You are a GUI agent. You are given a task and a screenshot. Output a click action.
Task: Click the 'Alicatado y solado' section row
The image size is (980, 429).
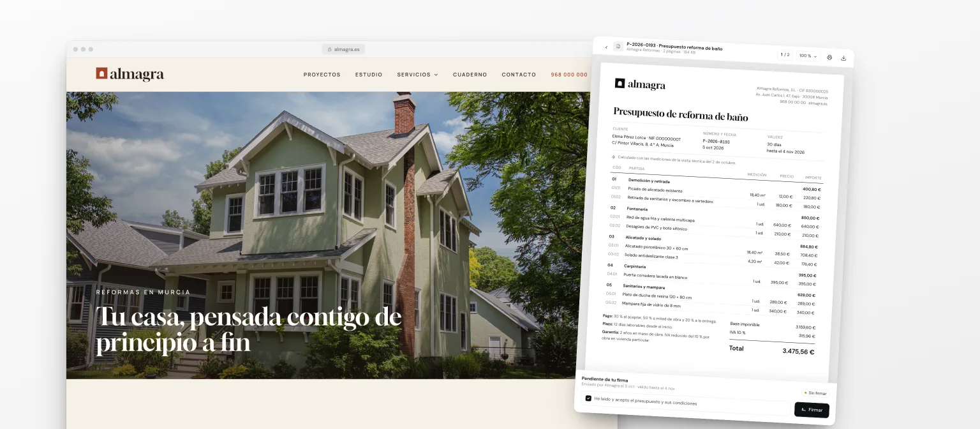[713, 241]
